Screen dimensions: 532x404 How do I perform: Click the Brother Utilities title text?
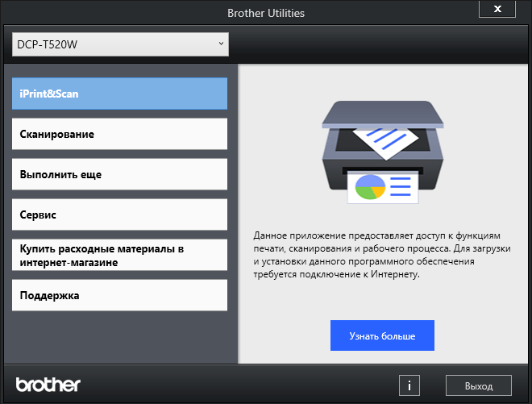point(266,13)
